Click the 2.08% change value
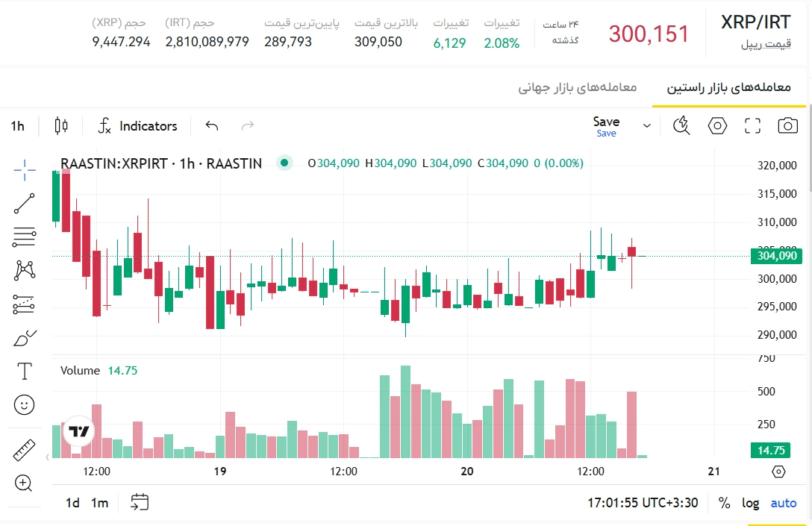Image resolution: width=812 pixels, height=526 pixels. 502,43
